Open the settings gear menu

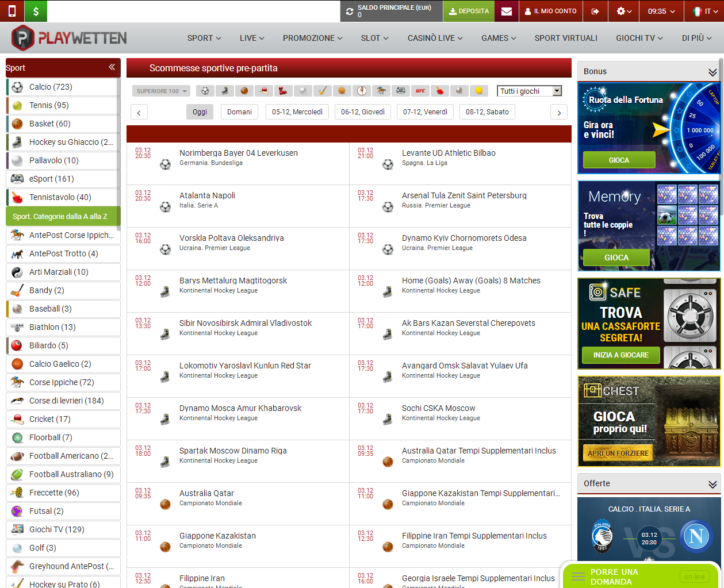(x=624, y=11)
